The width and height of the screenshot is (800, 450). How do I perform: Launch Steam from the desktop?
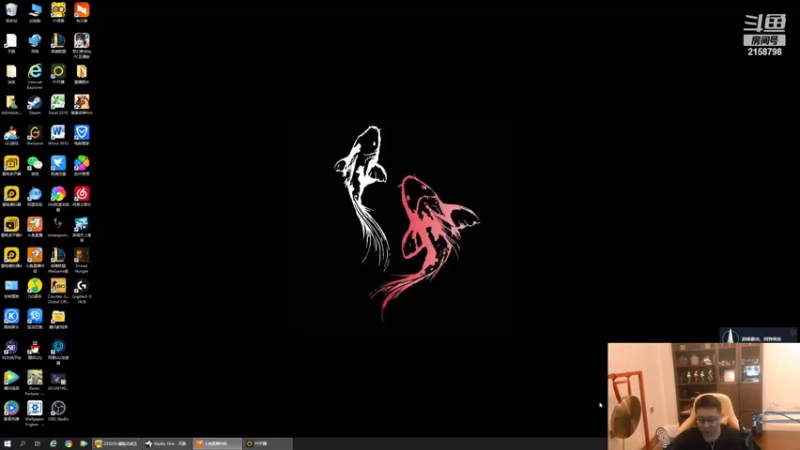pyautogui.click(x=35, y=105)
